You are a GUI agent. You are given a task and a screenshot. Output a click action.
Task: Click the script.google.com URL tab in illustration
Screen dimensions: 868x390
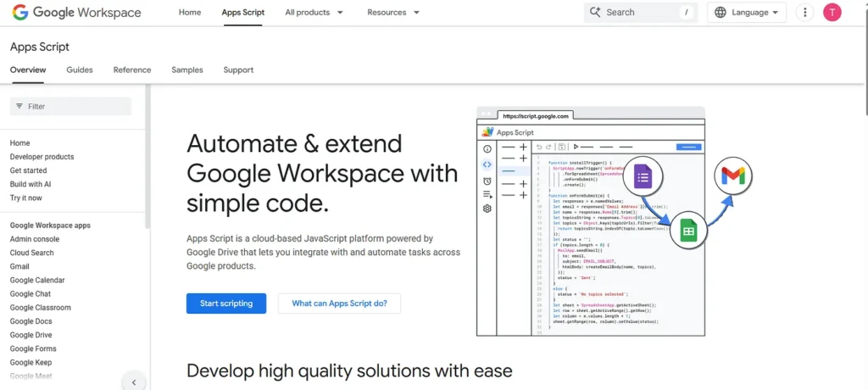point(536,116)
